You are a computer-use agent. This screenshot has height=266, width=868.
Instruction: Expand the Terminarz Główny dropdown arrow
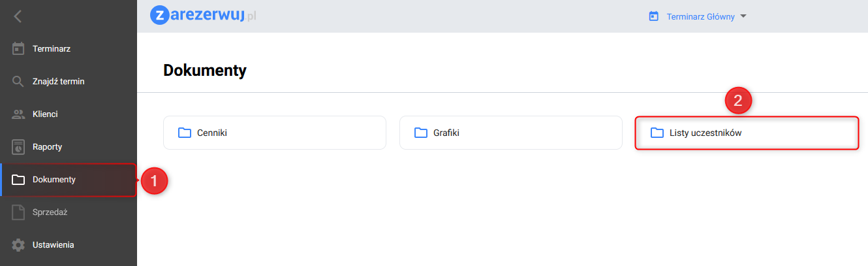coord(742,16)
